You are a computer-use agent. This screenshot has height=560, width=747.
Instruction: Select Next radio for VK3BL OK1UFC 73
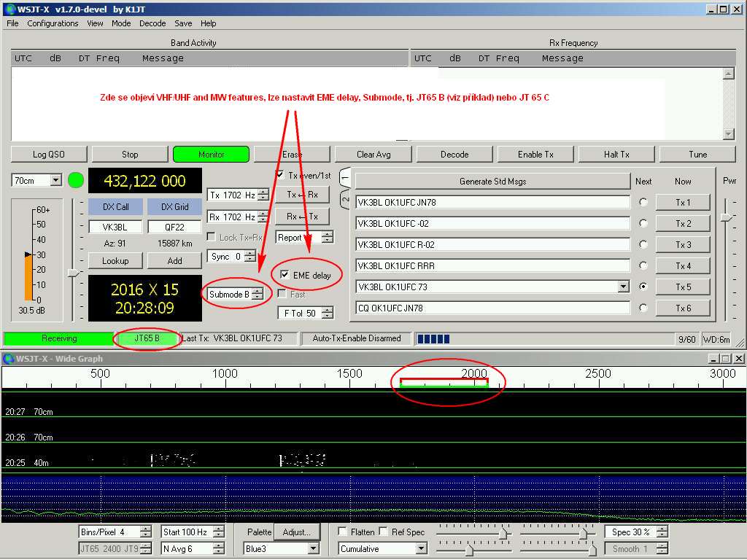(x=643, y=287)
